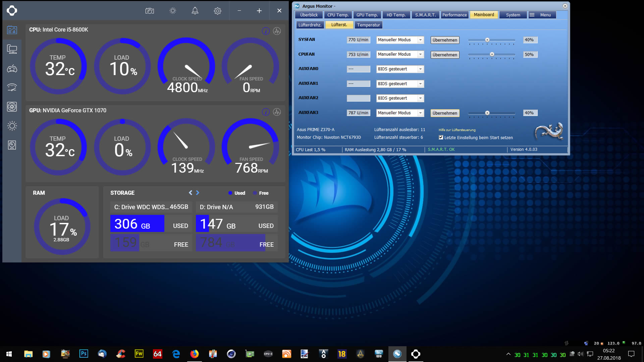Screen dimensions: 644x362
Task: Click the SYSFAN speed slider handle
Action: pos(487,40)
